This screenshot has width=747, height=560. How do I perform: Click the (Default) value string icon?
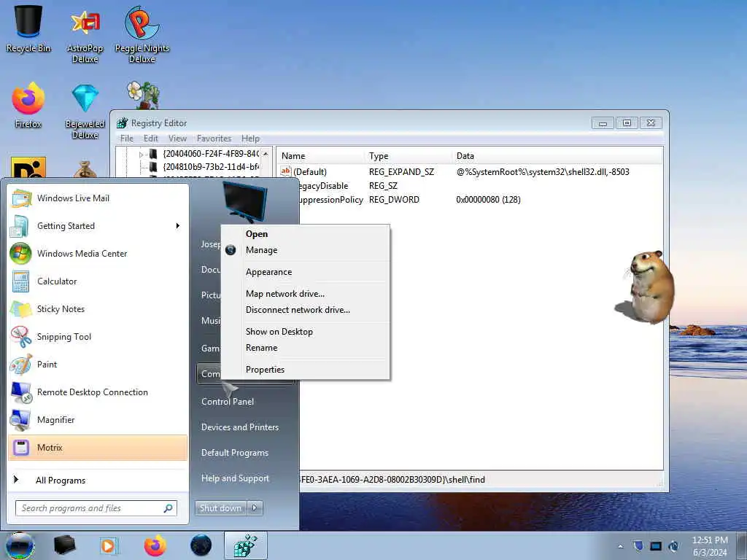pyautogui.click(x=285, y=171)
